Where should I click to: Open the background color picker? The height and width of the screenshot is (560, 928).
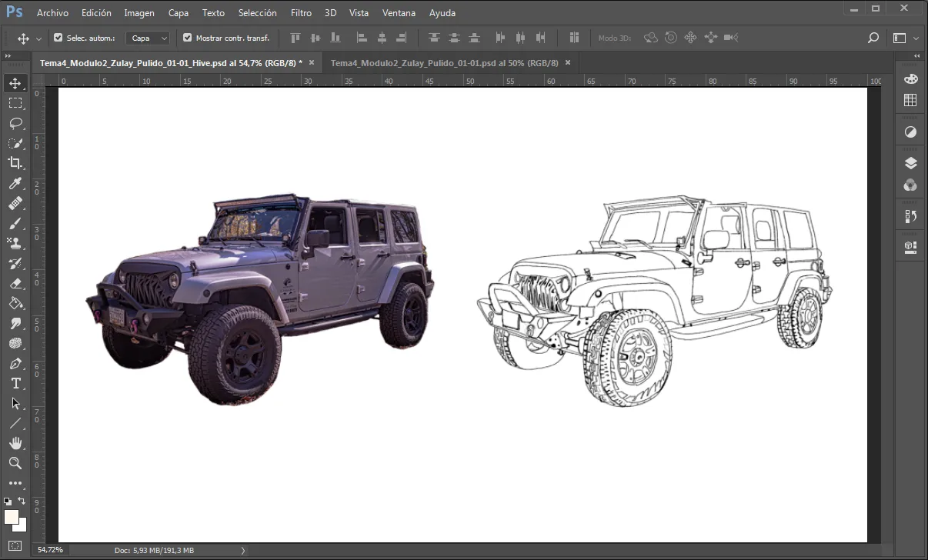click(x=22, y=527)
